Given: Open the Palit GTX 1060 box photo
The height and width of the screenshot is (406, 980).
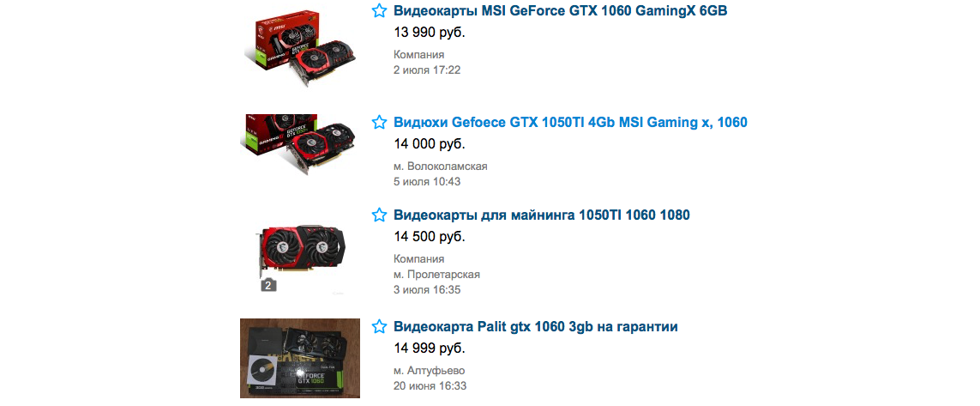Looking at the screenshot, I should (300, 359).
